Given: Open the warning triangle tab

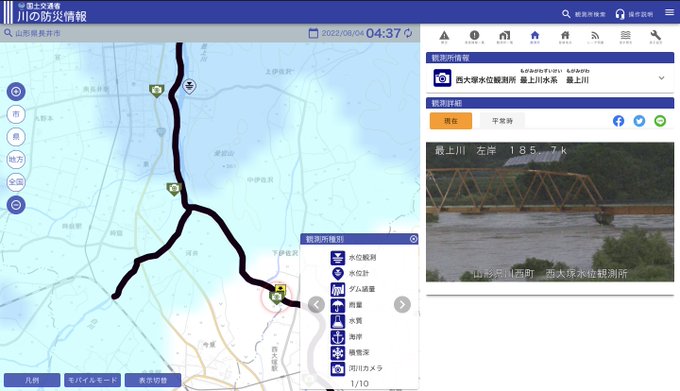Looking at the screenshot, I should (x=444, y=37).
